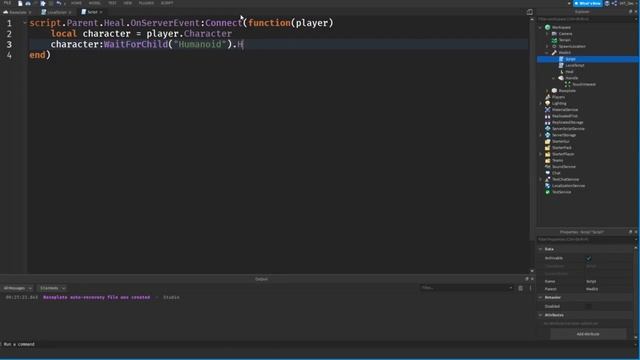The width and height of the screenshot is (640, 360).
Task: Open the VIEW ribbon tab
Action: tap(128, 3)
